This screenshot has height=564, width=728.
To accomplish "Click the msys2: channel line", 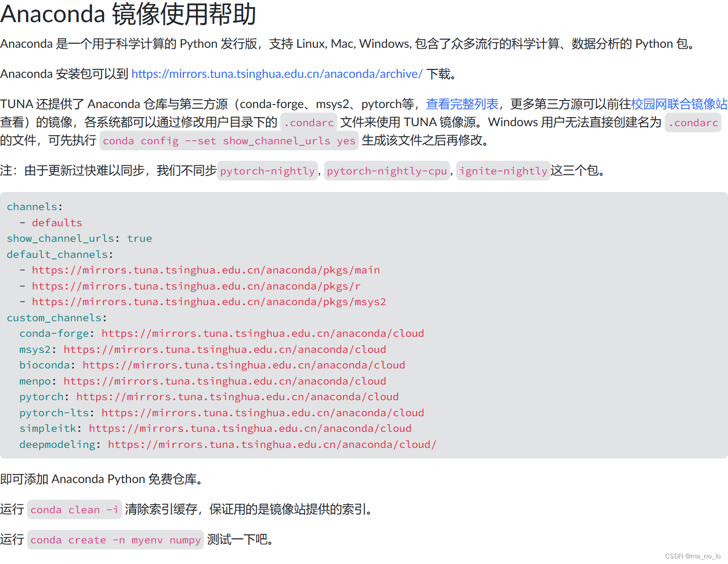I will (203, 349).
